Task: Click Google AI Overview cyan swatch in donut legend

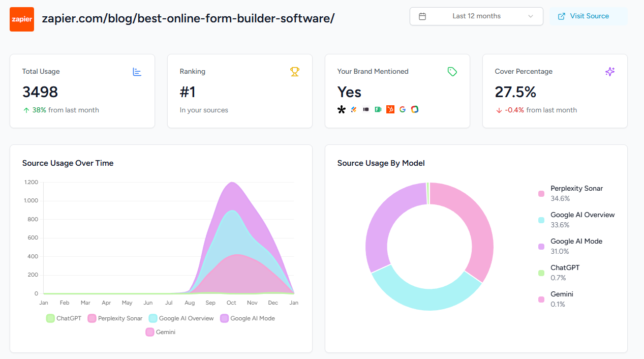Action: 541,220
